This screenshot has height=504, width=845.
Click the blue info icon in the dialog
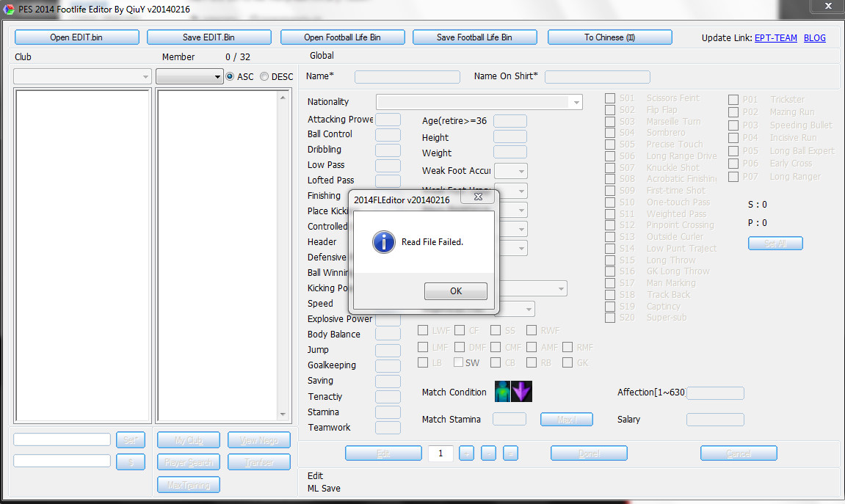coord(384,242)
